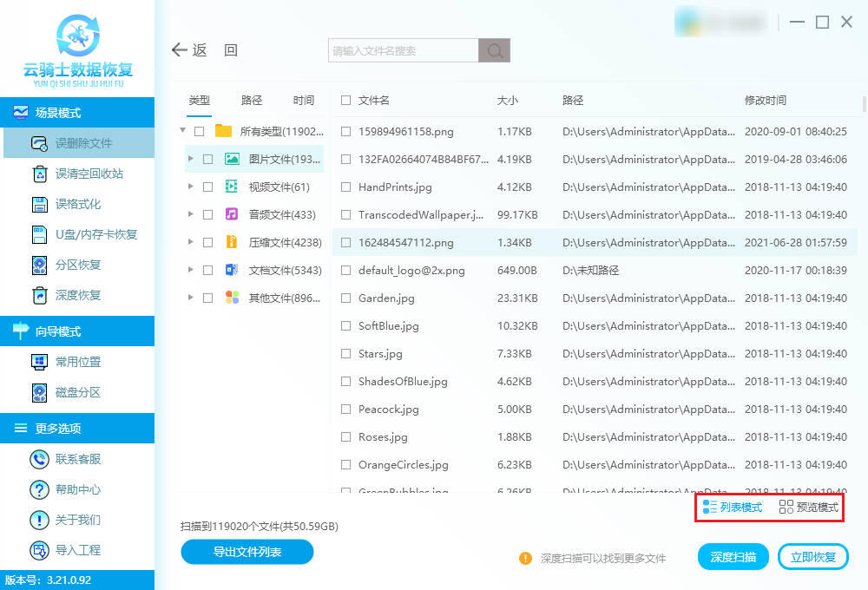Open the 更多选项 section header
This screenshot has height=590, width=868.
point(77,428)
